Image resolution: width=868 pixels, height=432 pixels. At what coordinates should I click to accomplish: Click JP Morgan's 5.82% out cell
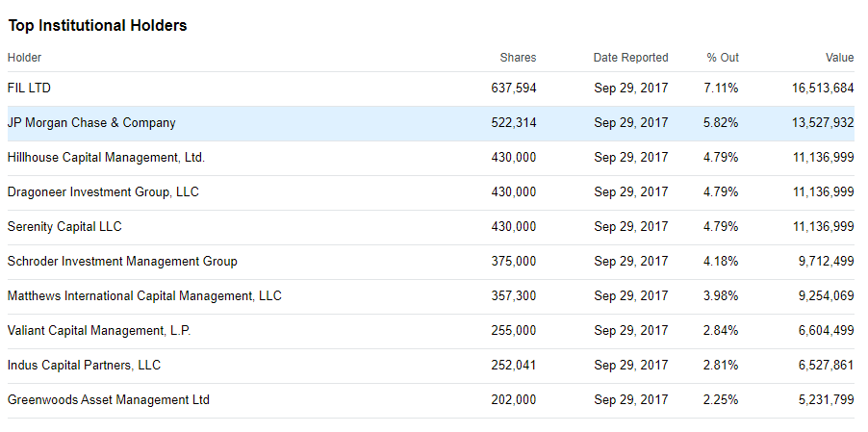tap(721, 123)
